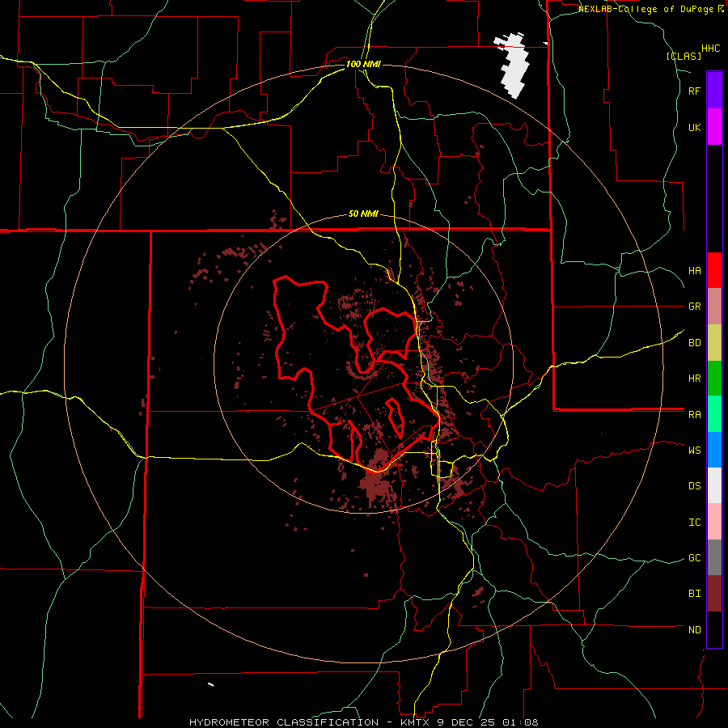Click the white shaded polygon area

point(513,64)
